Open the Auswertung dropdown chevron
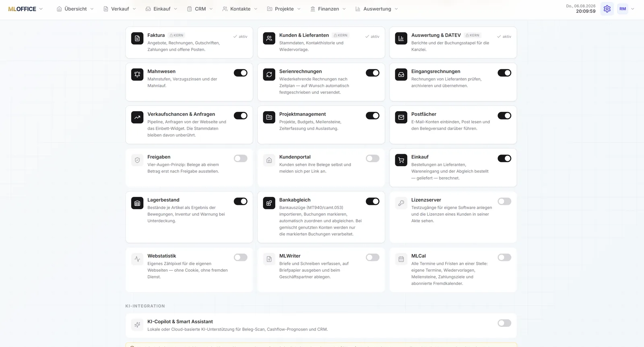644x347 pixels. 396,9
